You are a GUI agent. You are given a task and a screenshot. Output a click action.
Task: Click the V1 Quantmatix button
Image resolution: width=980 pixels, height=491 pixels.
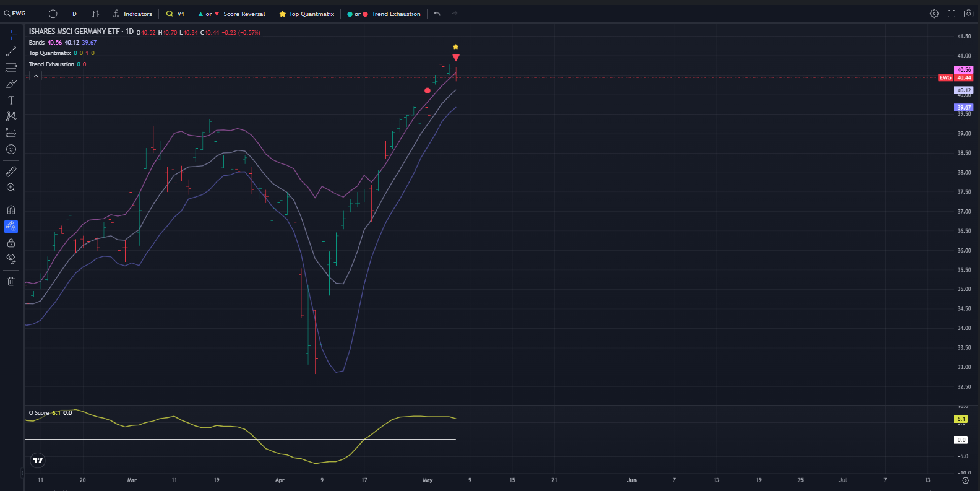175,14
